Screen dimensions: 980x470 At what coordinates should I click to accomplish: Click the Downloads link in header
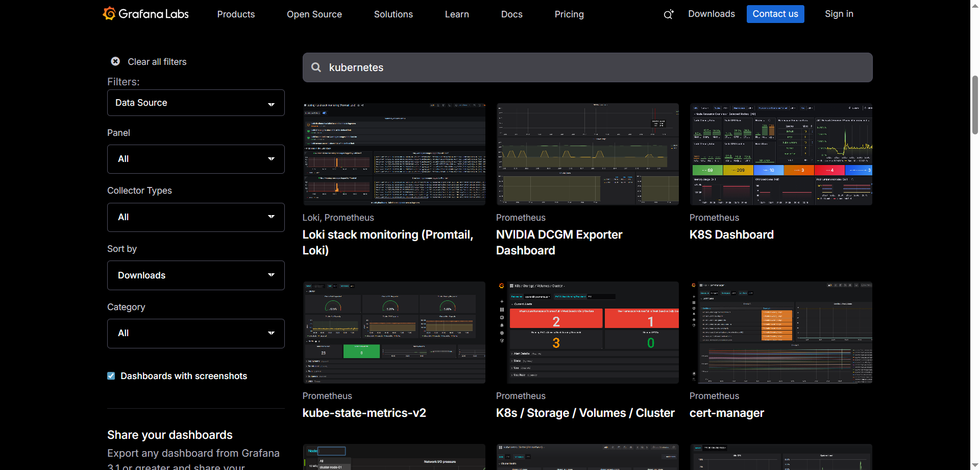click(x=712, y=14)
